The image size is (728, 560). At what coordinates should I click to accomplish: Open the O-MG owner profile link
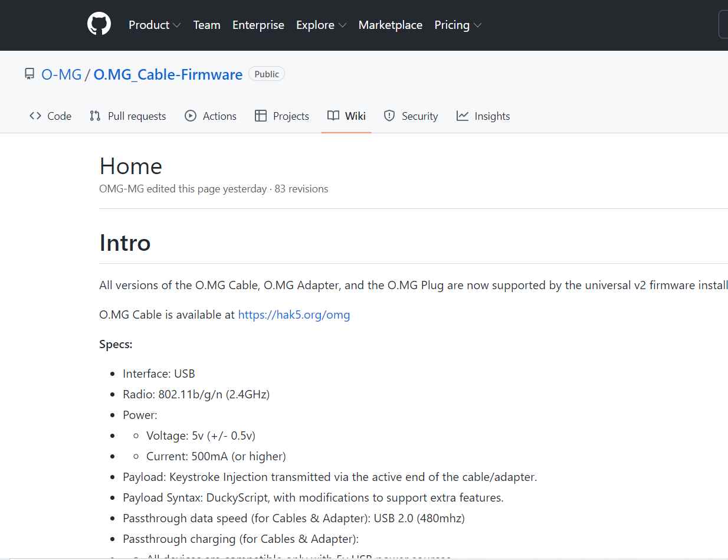[61, 75]
